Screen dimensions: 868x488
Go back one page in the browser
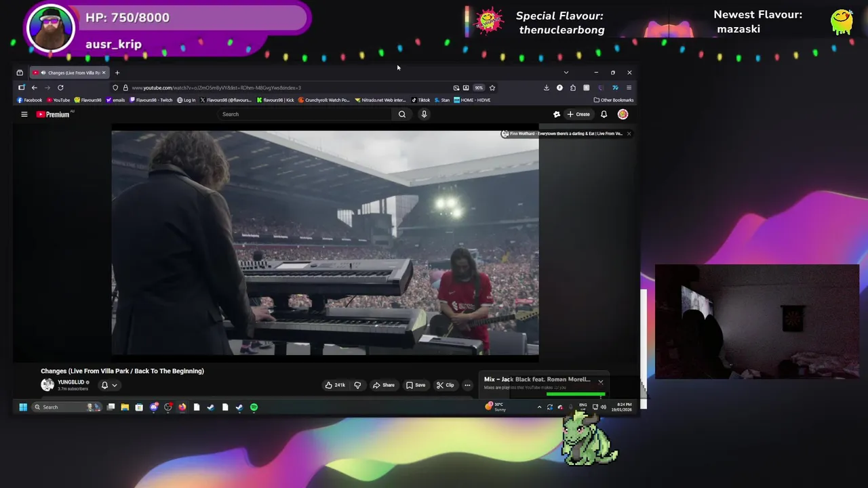(34, 87)
